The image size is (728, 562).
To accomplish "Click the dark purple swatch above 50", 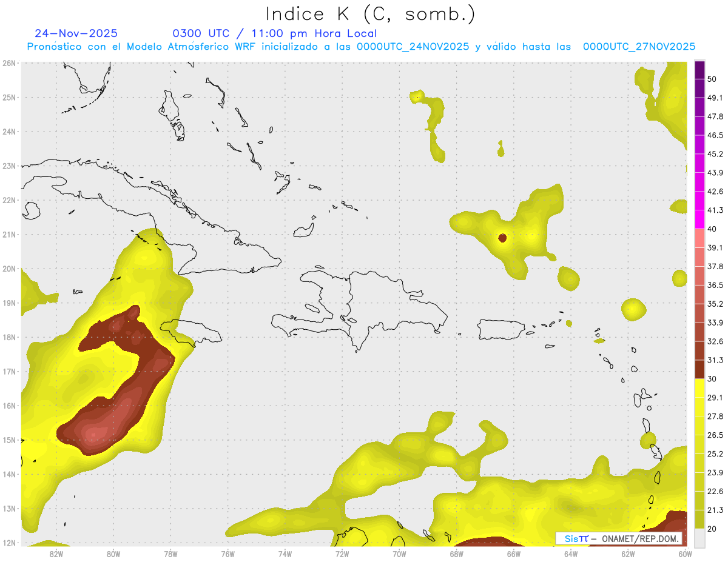I will point(699,70).
